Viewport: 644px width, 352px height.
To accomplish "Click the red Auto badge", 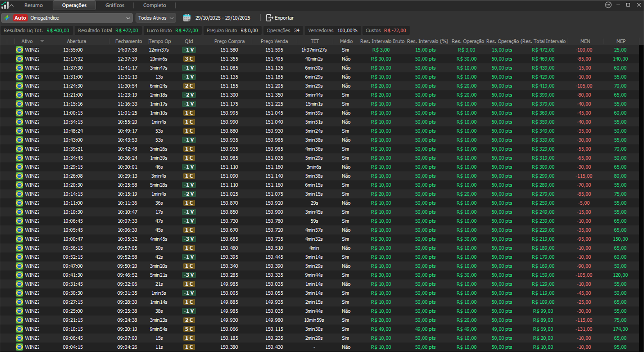I will pyautogui.click(x=20, y=18).
